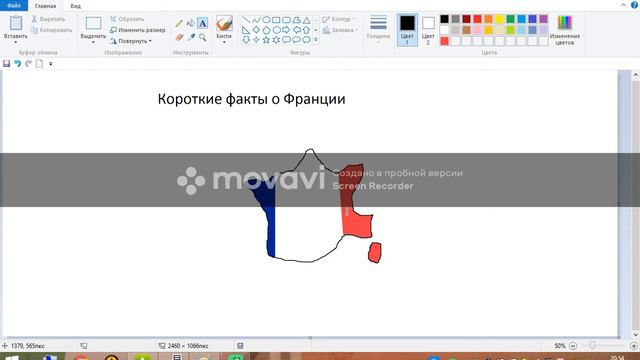The width and height of the screenshot is (640, 360).
Task: Create new file from quick access toolbar
Action: (39, 63)
